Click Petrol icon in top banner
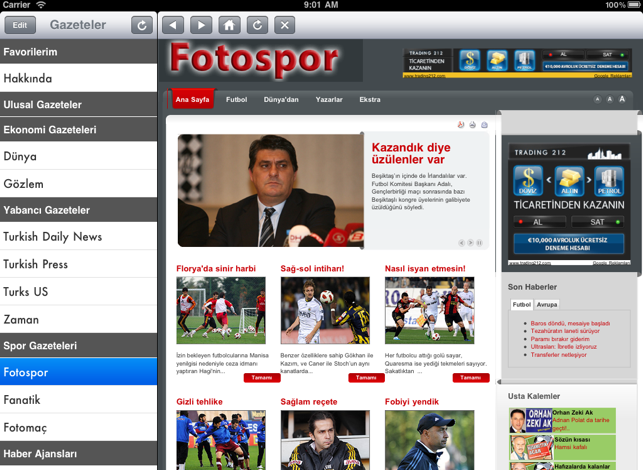This screenshot has height=470, width=643. tap(524, 60)
